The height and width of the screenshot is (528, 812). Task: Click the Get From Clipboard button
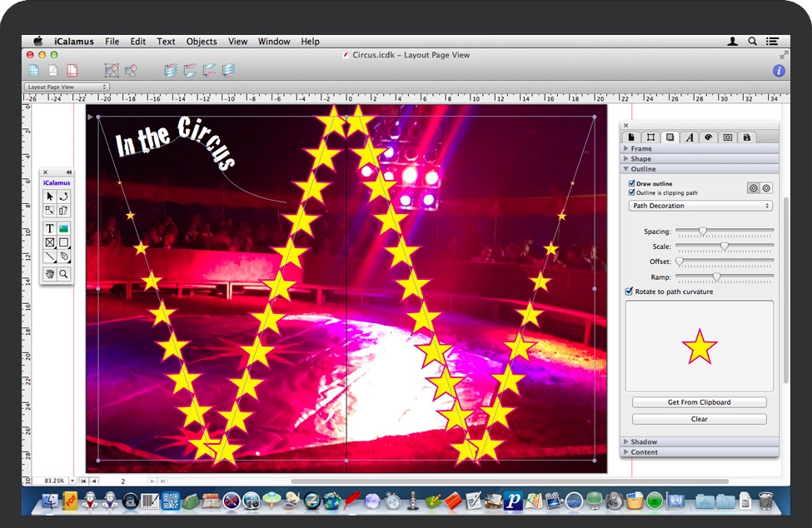pos(699,402)
